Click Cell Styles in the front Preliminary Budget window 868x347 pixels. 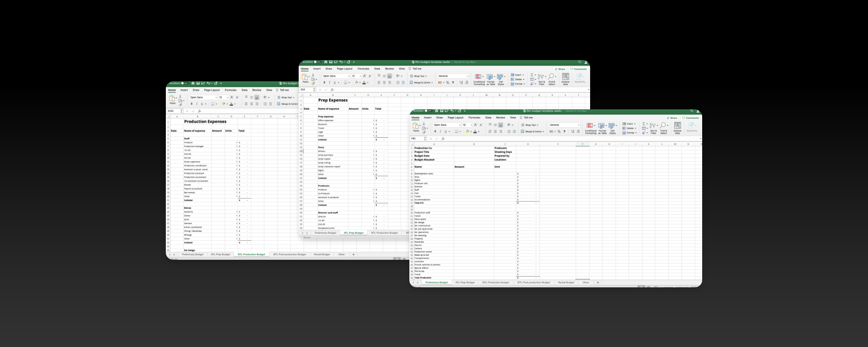[x=612, y=128]
